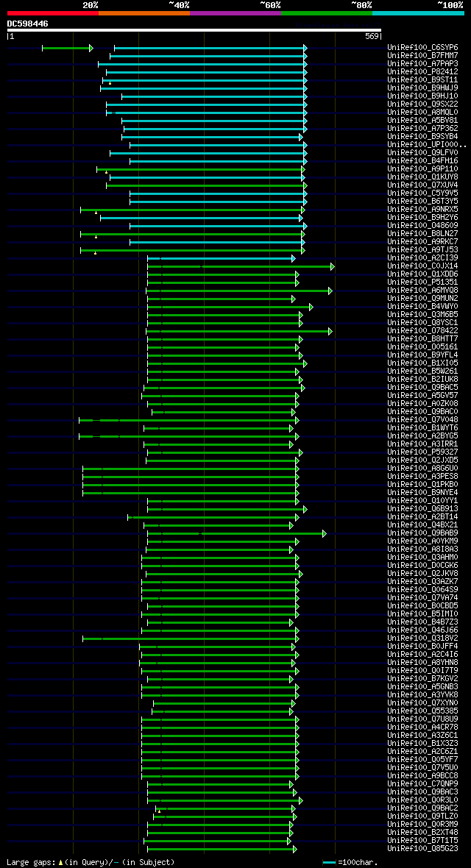Image resolution: width=471 pixels, height=868 pixels.
Task: Select the UniRef100_Q6B913 label
Action: pos(422,508)
